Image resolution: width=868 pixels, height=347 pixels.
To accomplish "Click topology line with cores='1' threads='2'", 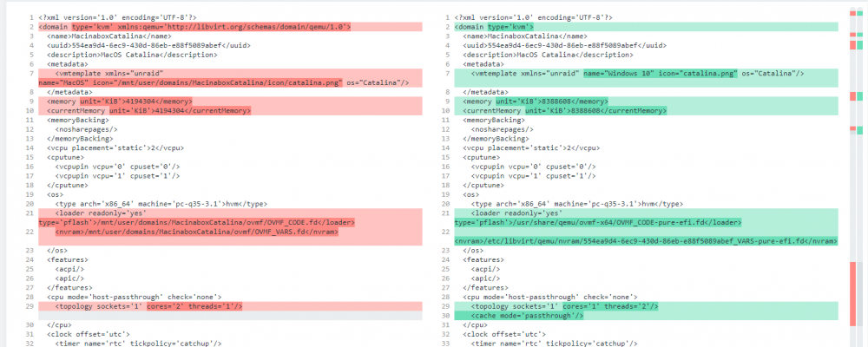I will pyautogui.click(x=646, y=306).
